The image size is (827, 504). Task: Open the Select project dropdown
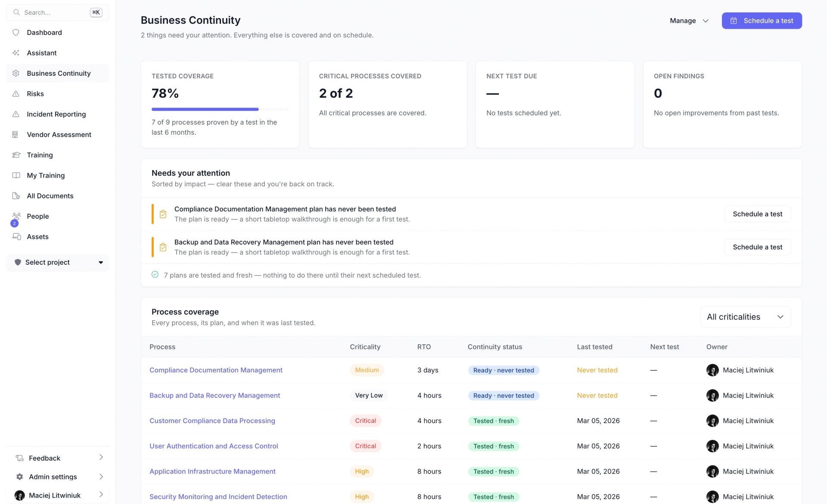[x=58, y=262]
